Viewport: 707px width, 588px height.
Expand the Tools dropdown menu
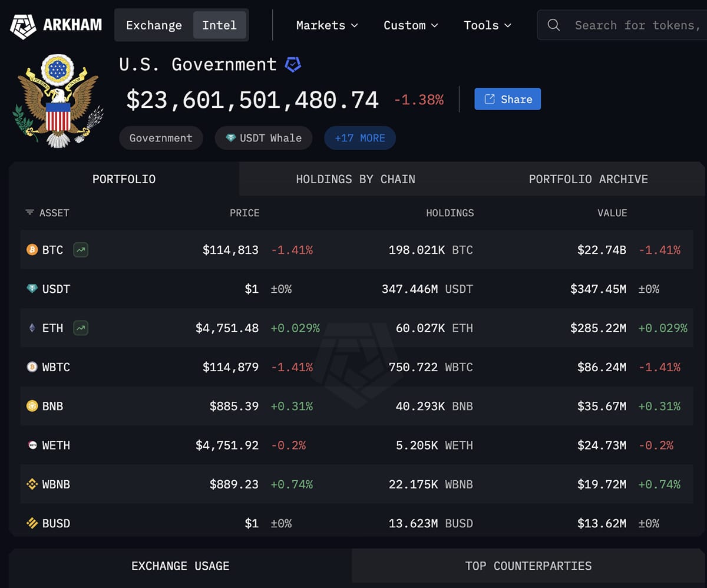click(x=487, y=25)
